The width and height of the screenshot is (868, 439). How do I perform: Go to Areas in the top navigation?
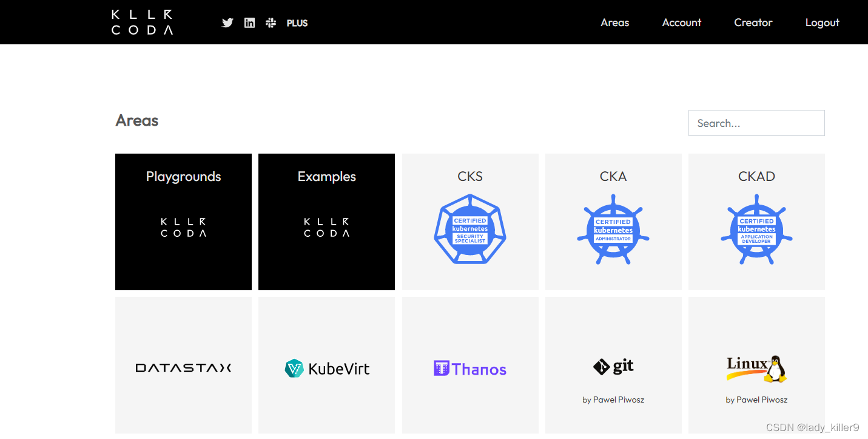[615, 22]
